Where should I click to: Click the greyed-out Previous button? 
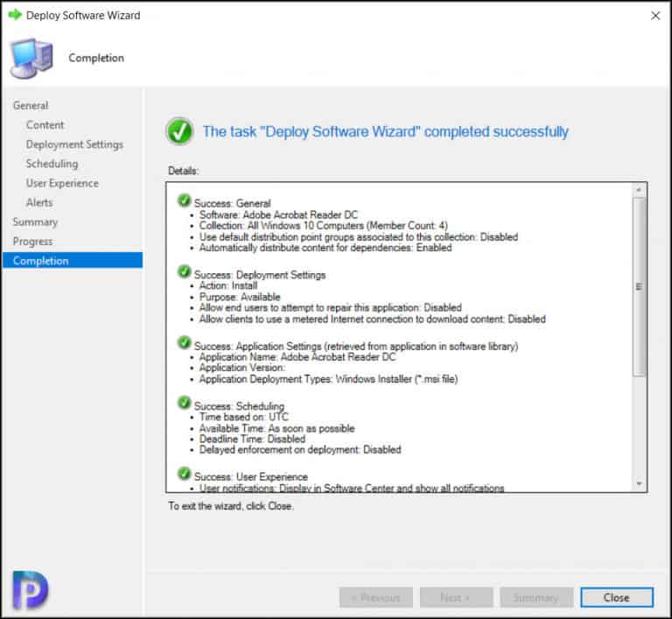pyautogui.click(x=376, y=598)
